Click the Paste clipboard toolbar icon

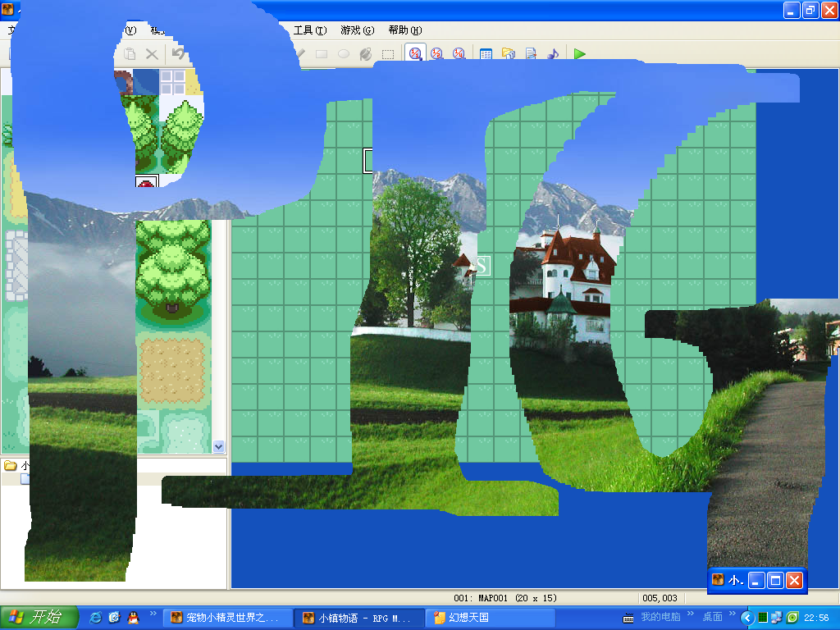(130, 53)
